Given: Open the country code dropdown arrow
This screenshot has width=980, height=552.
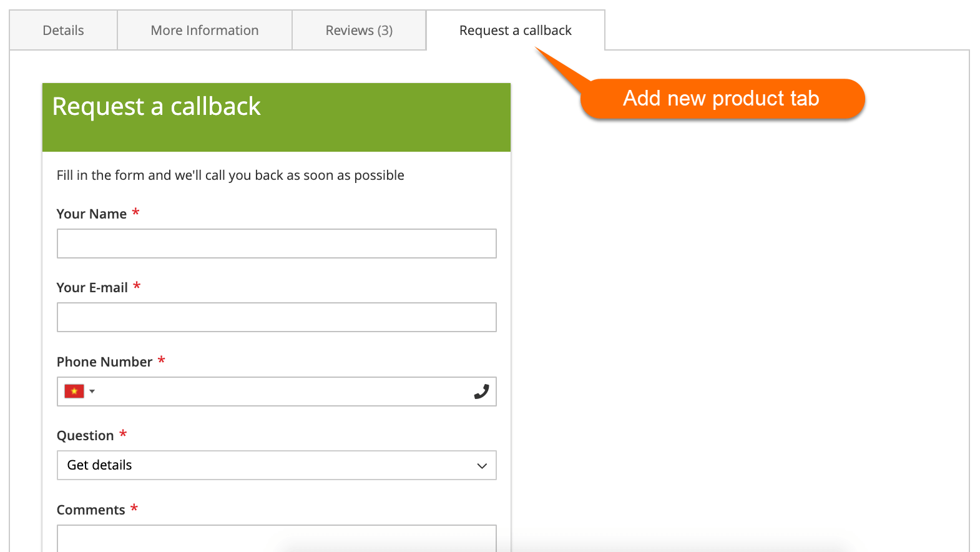Looking at the screenshot, I should pyautogui.click(x=92, y=392).
